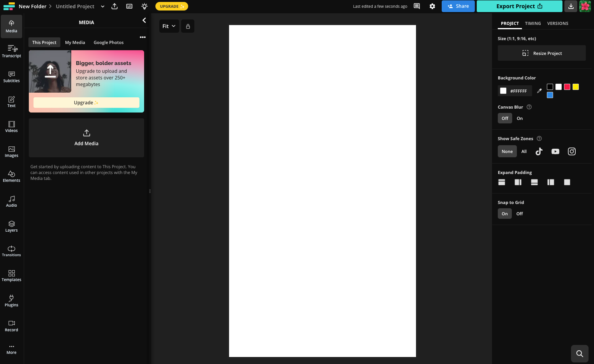This screenshot has width=594, height=364.
Task: Open the Templates panel
Action: tap(11, 276)
